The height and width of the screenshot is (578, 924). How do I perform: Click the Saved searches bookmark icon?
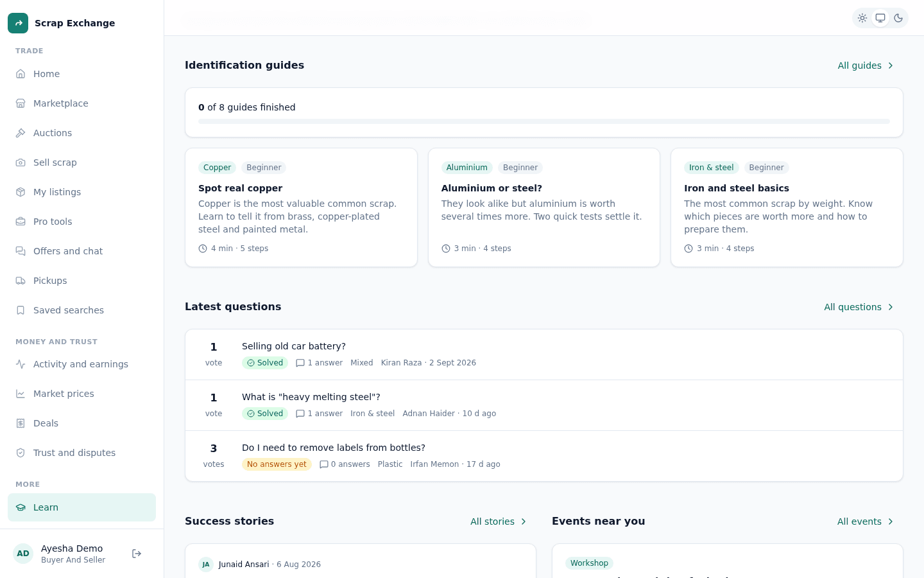21,310
